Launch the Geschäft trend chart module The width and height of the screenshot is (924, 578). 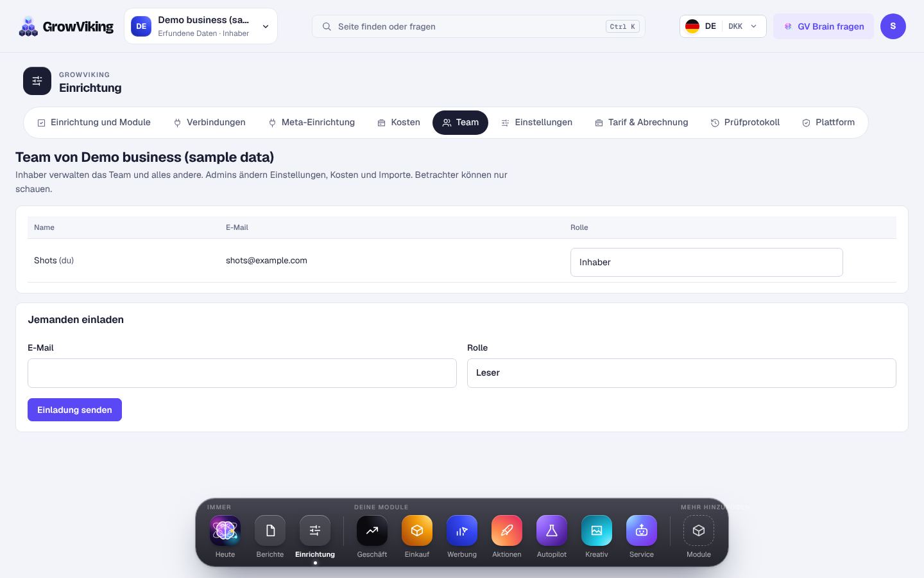point(372,530)
